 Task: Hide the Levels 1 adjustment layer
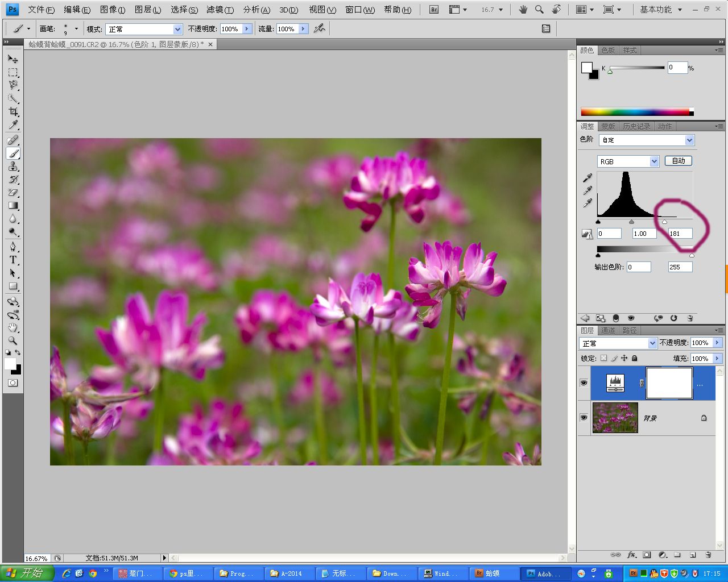click(x=584, y=383)
